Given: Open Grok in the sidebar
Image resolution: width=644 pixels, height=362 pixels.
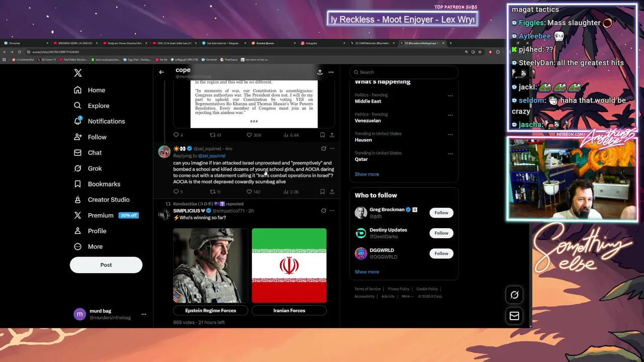Looking at the screenshot, I should [x=88, y=168].
